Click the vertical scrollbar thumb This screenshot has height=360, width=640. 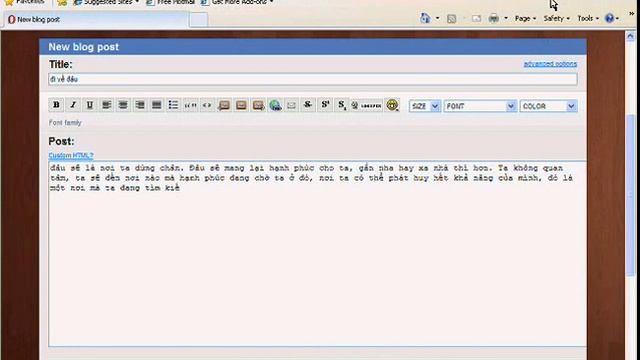click(630, 196)
